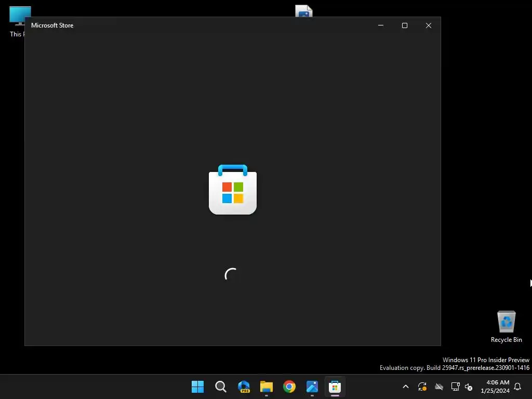Open the Photos app in taskbar

pyautogui.click(x=312, y=387)
